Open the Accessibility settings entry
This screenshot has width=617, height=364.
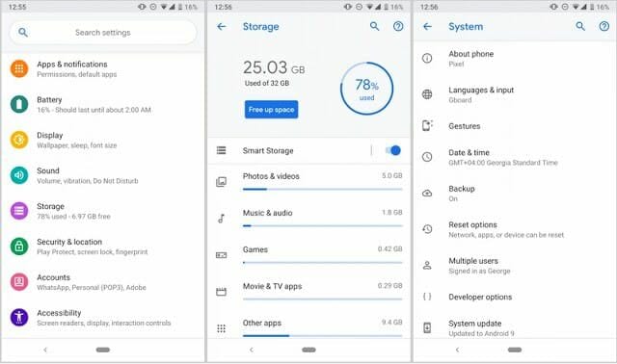[103, 318]
